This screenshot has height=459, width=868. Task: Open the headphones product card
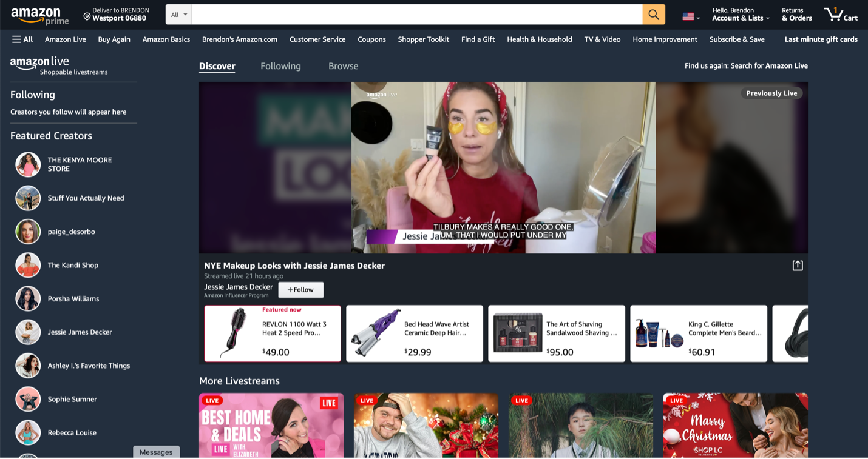click(790, 333)
